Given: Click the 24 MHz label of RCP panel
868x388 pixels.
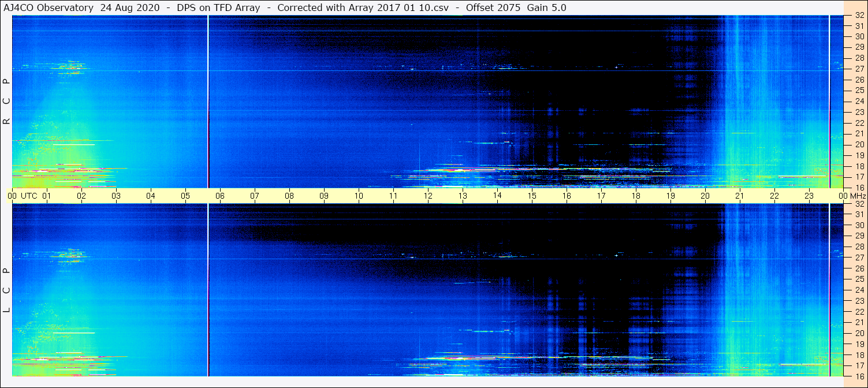Looking at the screenshot, I should coord(859,101).
